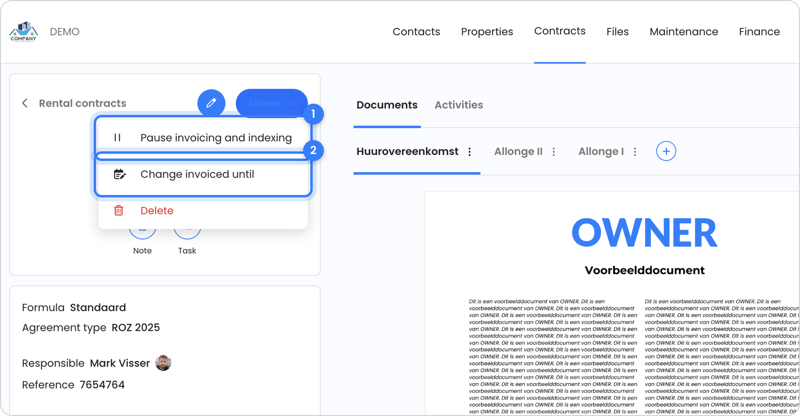Click the Voorbeelddocument title in preview
Viewport: 800px width, 416px height.
coord(644,270)
